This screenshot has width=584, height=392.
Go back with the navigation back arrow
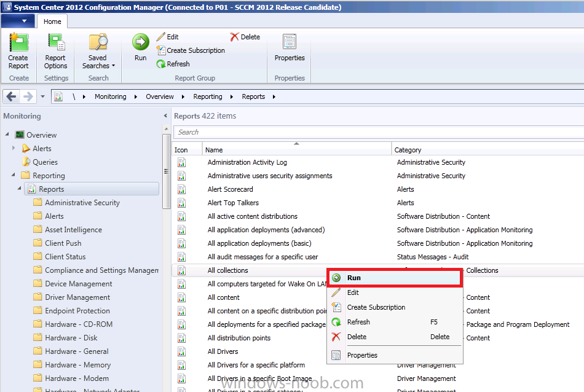click(x=11, y=96)
